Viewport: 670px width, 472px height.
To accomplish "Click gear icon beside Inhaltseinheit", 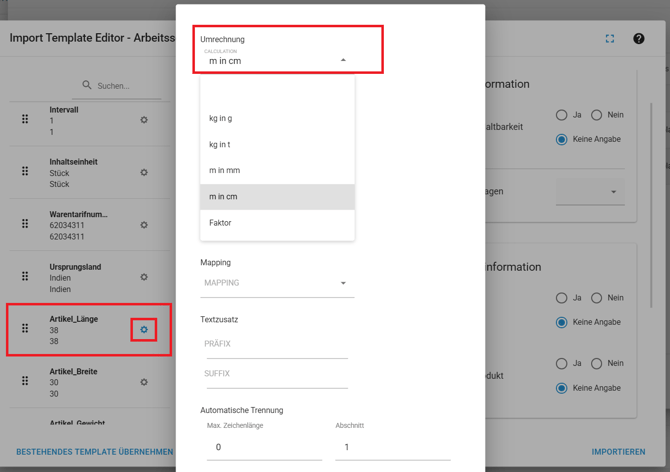I will [x=144, y=172].
